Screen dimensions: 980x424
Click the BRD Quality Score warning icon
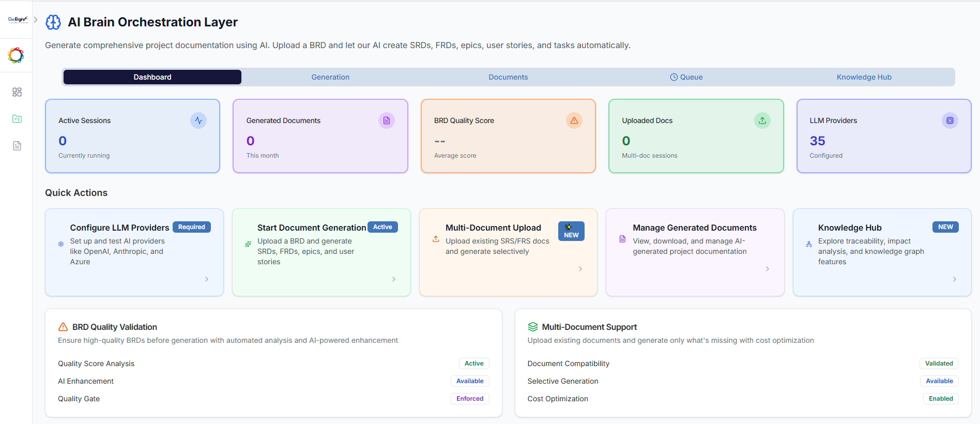[x=574, y=120]
